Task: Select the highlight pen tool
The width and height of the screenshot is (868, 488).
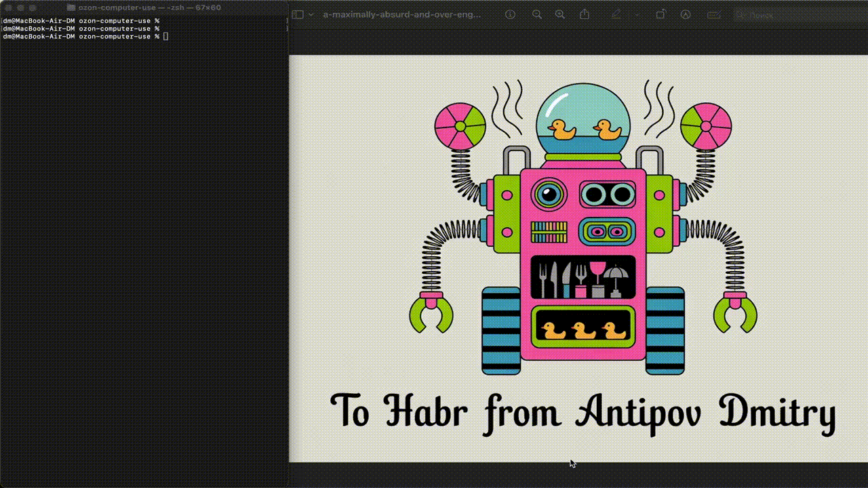Action: click(x=616, y=14)
